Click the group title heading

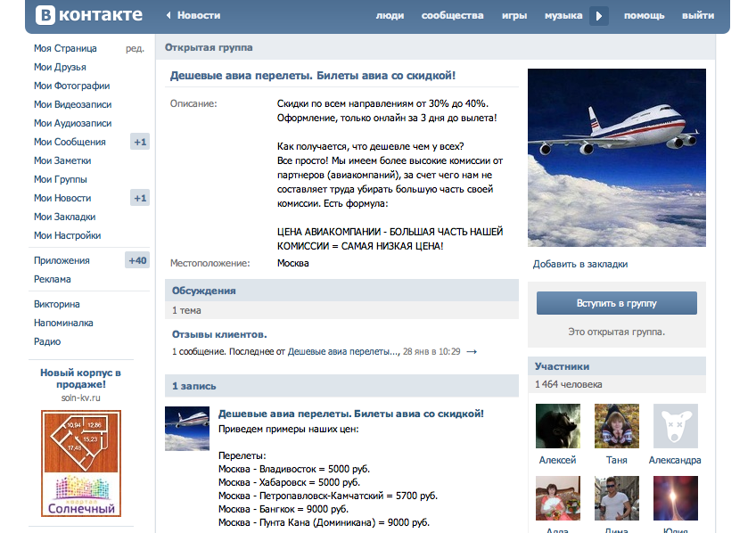[x=312, y=76]
